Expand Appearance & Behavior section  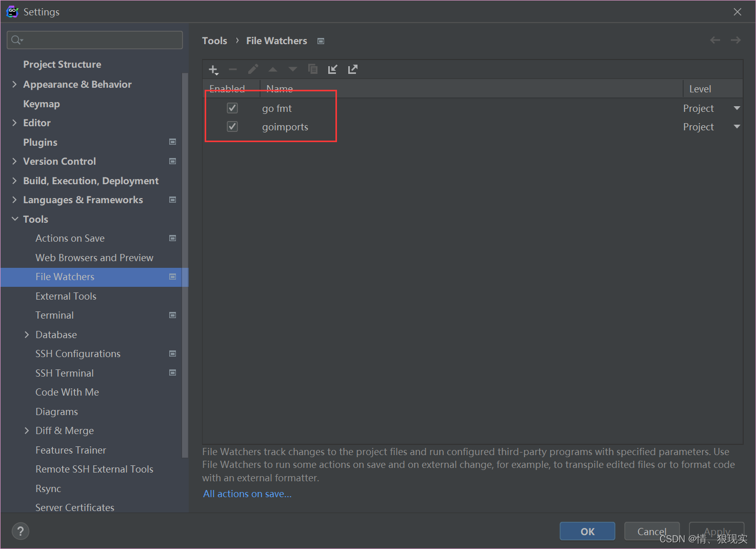[x=14, y=84]
